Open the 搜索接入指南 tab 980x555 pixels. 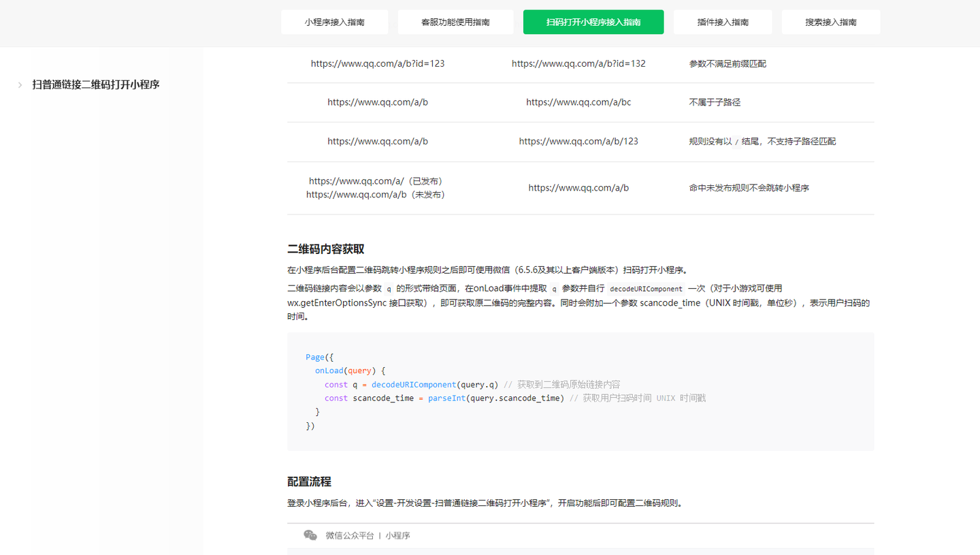click(830, 22)
